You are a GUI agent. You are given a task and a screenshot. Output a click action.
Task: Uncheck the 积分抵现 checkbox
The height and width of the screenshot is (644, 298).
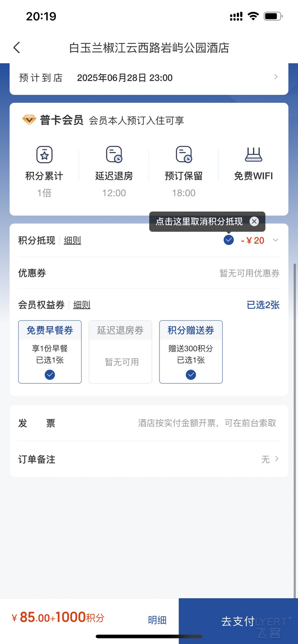pyautogui.click(x=229, y=240)
